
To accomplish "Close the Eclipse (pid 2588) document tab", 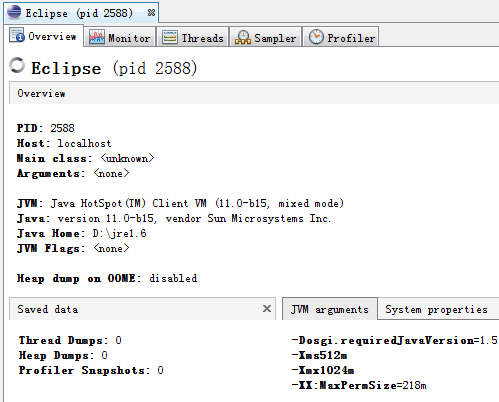I will pos(151,13).
